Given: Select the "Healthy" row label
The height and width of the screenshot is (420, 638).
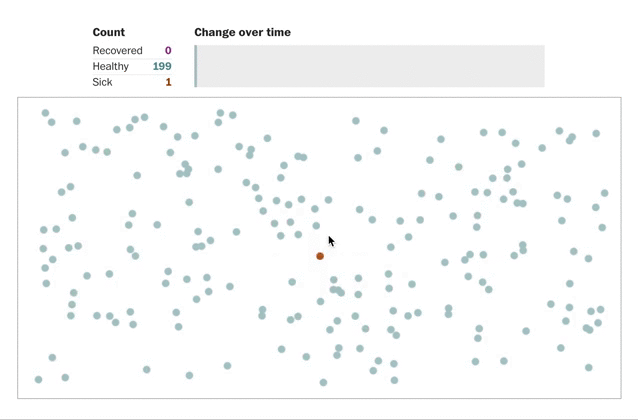Looking at the screenshot, I should pos(110,66).
